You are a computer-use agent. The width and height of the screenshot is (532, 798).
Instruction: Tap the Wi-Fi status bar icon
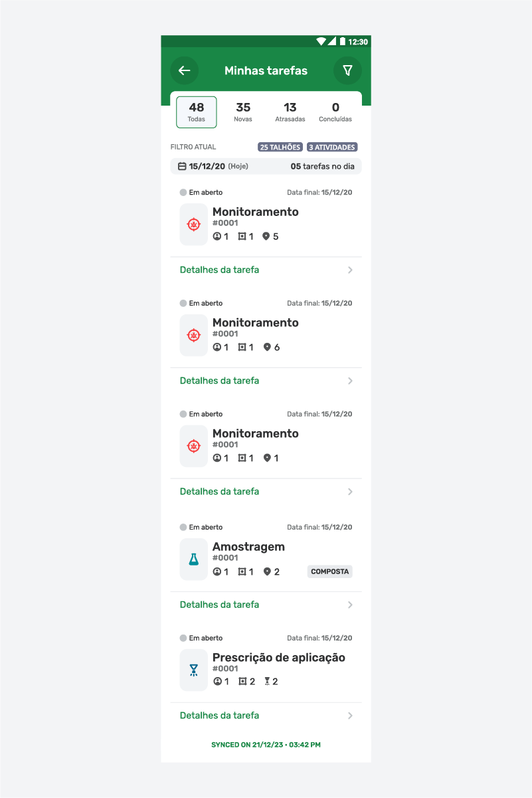321,41
